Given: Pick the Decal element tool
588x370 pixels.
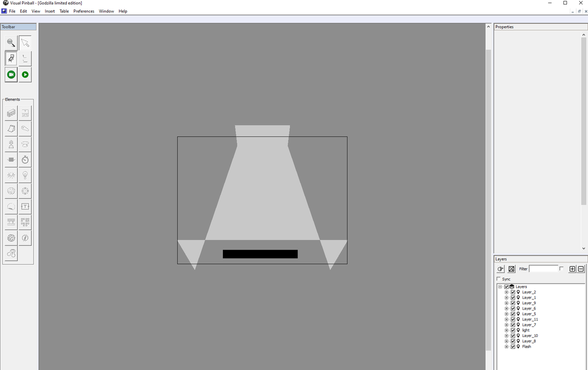Looking at the screenshot, I should coord(11,207).
